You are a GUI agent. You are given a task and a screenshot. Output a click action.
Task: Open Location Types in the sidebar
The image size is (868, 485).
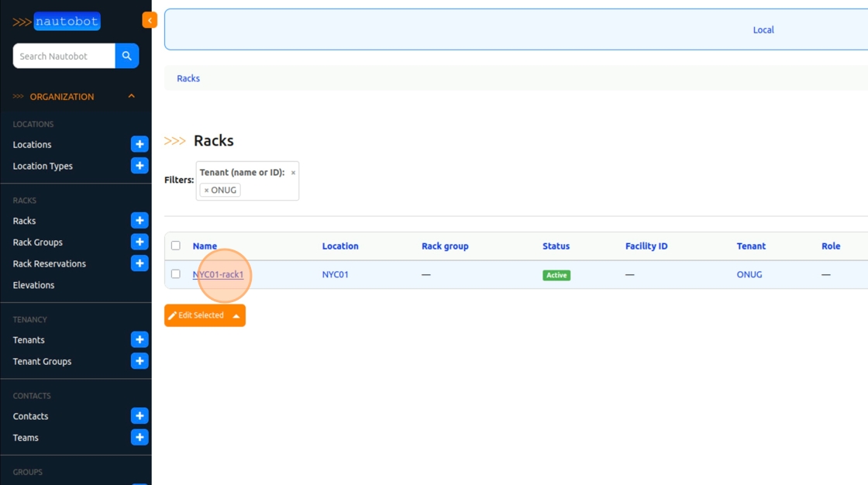tap(43, 166)
